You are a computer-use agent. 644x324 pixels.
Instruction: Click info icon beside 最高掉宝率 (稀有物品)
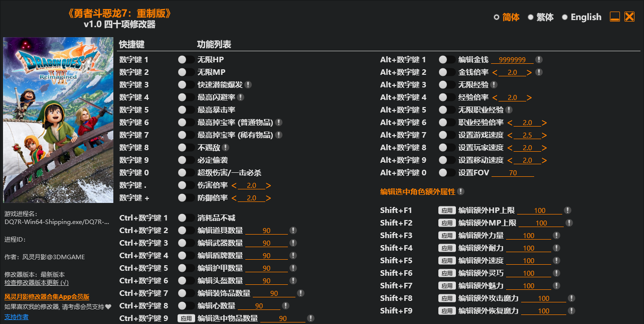279,135
